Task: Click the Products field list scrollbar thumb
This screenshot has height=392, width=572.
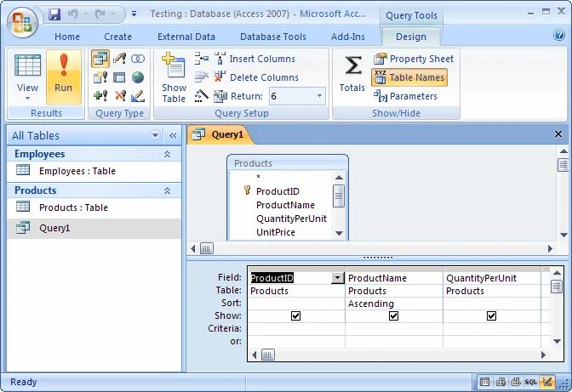Action: pyautogui.click(x=339, y=196)
